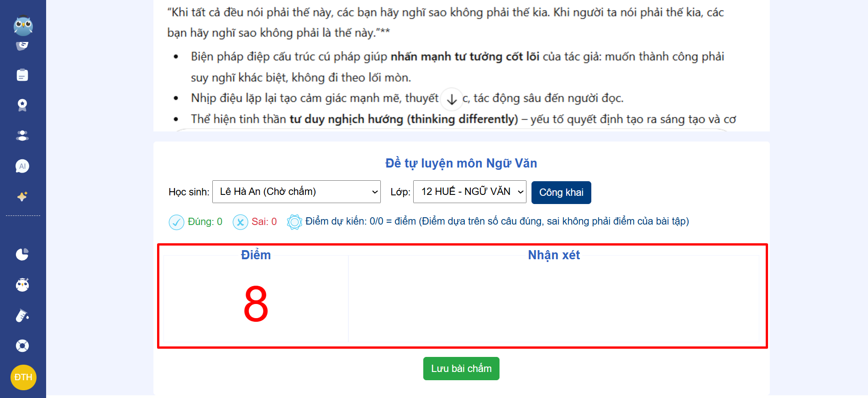Click the test tube lab icon
The width and height of the screenshot is (868, 398).
point(22,315)
